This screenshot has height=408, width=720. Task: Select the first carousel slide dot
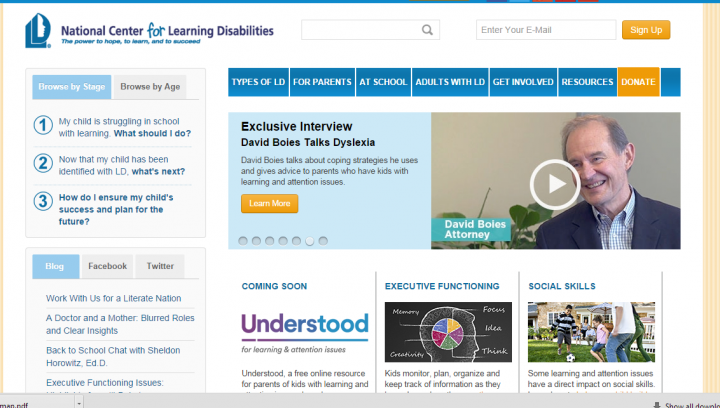pos(243,241)
